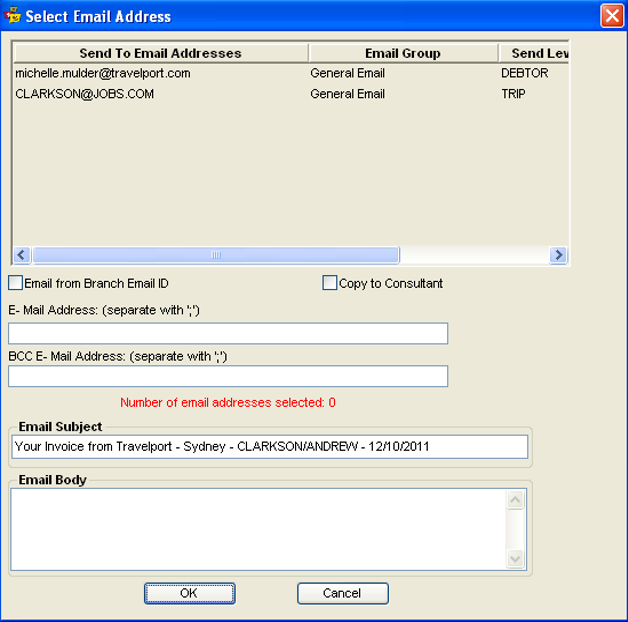628x622 pixels.
Task: Click the TRIP send level cell
Action: point(513,94)
